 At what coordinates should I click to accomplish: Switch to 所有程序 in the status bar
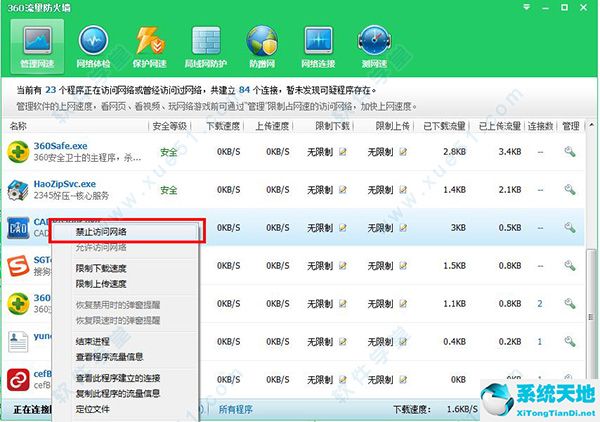tap(235, 409)
